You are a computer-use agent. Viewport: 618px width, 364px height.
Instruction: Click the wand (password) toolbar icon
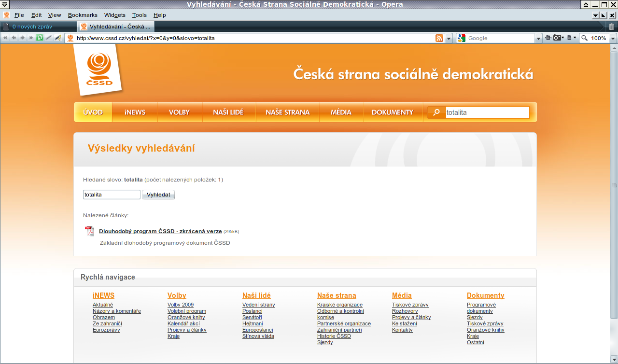(49, 38)
